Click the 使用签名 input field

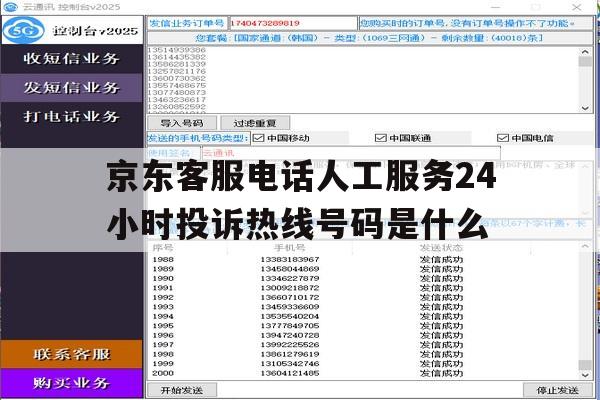351,153
